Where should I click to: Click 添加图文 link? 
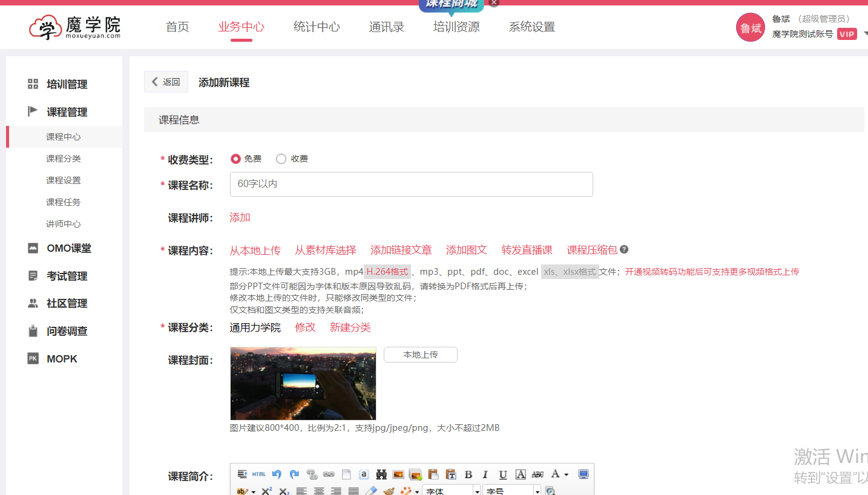click(467, 250)
